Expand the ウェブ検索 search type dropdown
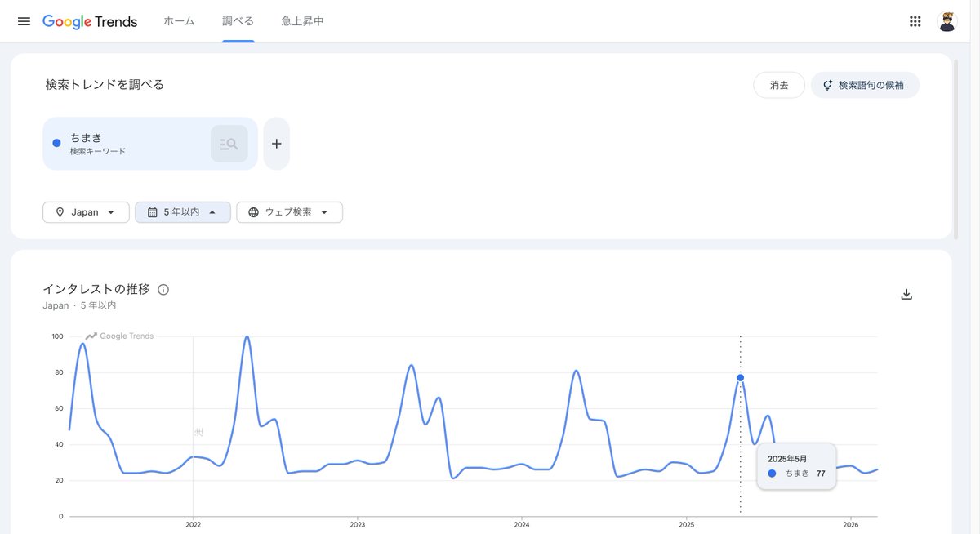This screenshot has height=534, width=980. 289,212
